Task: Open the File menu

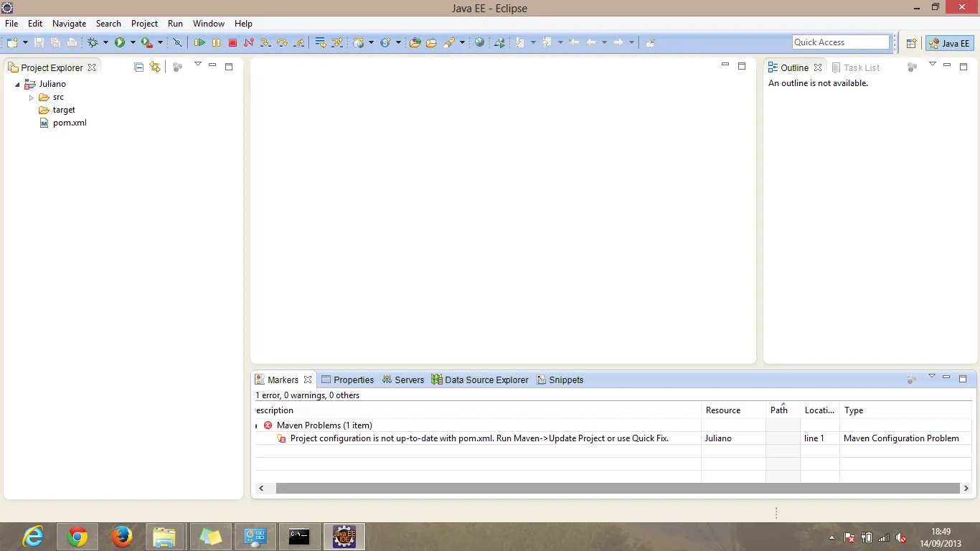Action: 11,24
